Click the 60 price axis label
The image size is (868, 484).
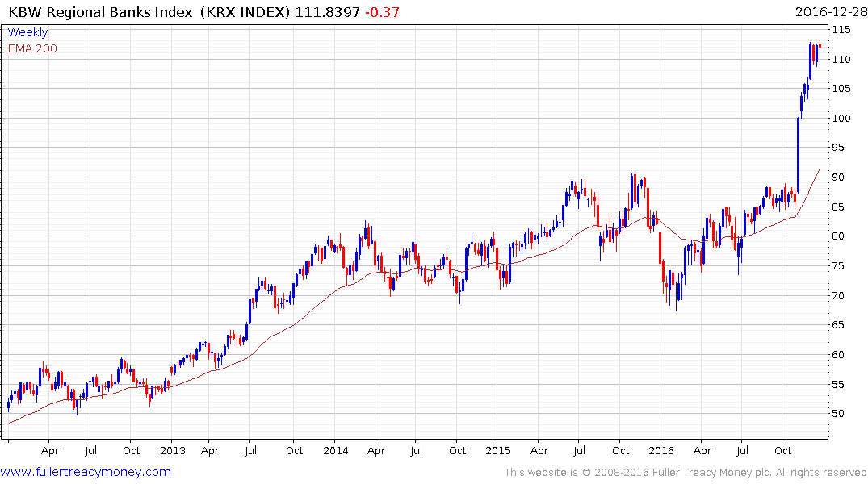pos(838,355)
